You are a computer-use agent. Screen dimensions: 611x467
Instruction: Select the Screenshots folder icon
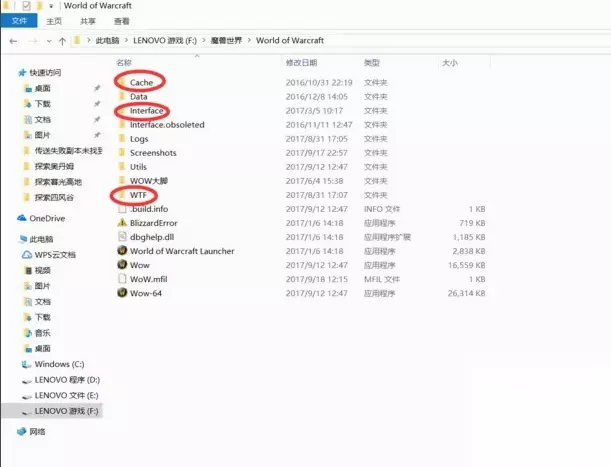122,152
